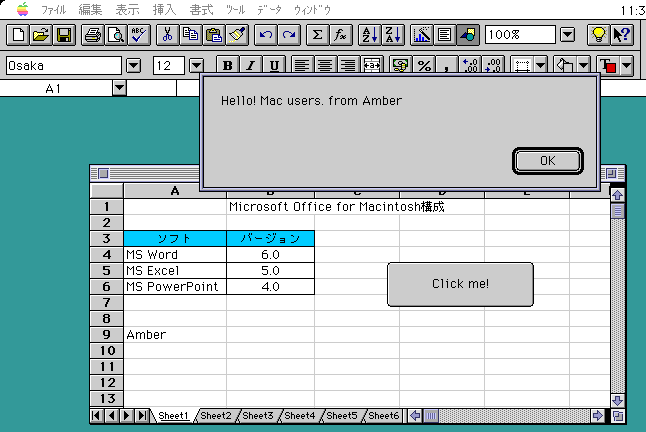Viewport: 646px width, 432px height.
Task: Click the AutoSum sigma icon
Action: pyautogui.click(x=317, y=35)
